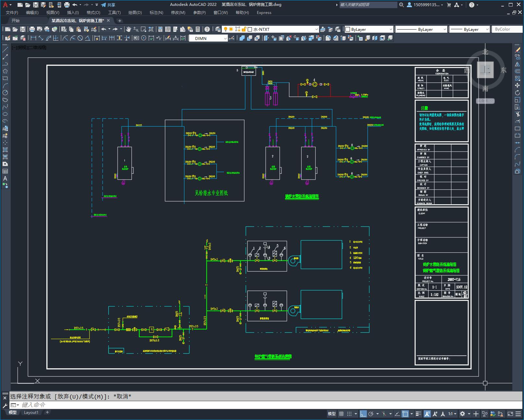This screenshot has height=420, width=524.
Task: Click the Rectangle tool in draw toolbar
Action: 5,78
